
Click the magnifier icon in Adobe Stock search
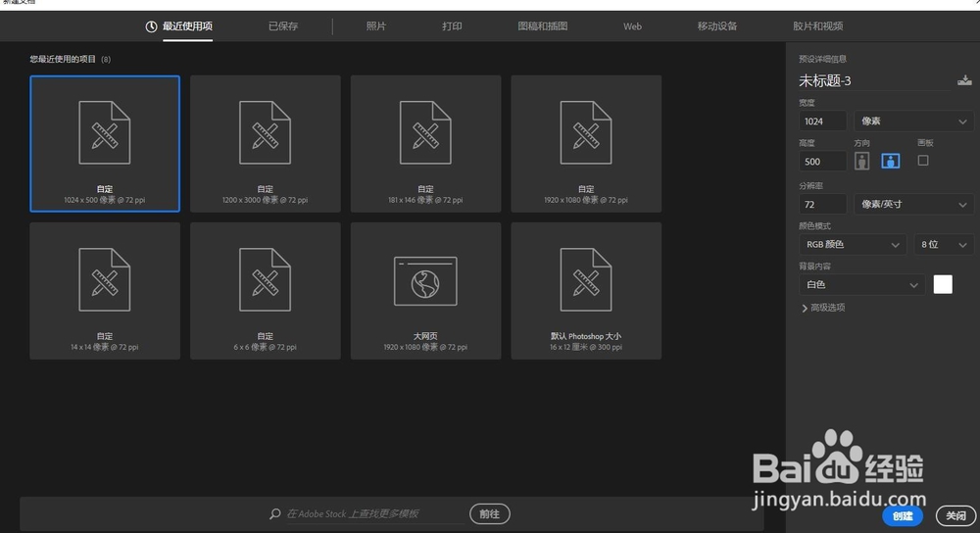pyautogui.click(x=275, y=513)
